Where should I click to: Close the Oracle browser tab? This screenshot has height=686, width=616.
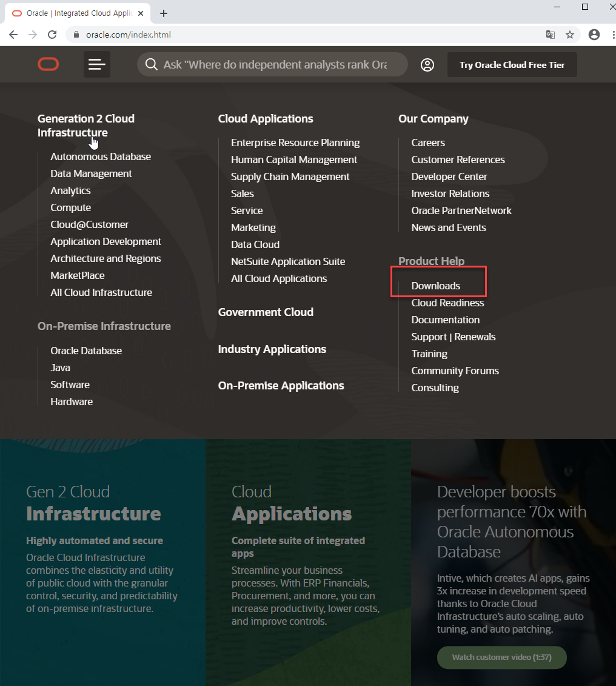click(x=141, y=13)
